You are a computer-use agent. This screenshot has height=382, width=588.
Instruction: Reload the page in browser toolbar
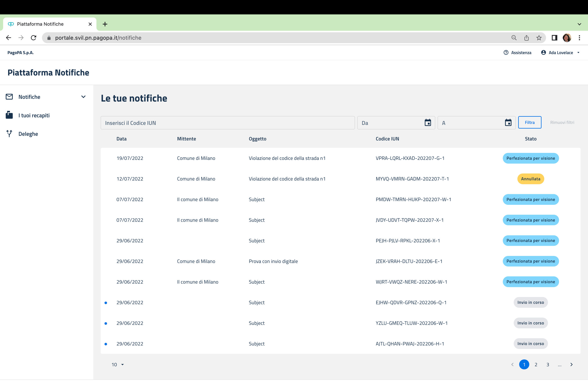click(33, 38)
